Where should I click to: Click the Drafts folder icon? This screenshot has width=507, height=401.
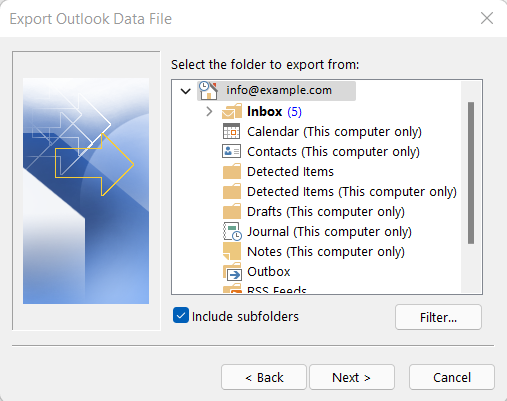point(232,211)
